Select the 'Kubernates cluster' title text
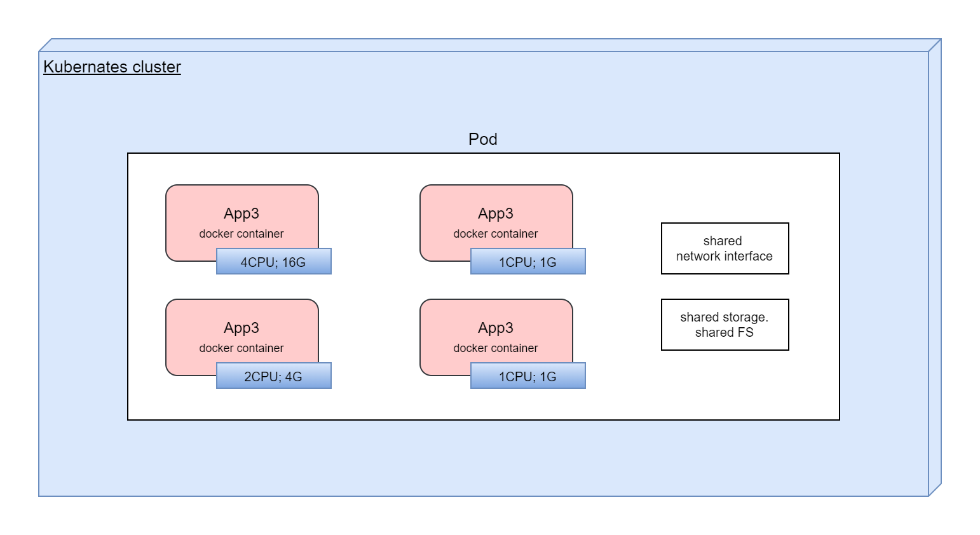The width and height of the screenshot is (980, 535). (x=112, y=67)
